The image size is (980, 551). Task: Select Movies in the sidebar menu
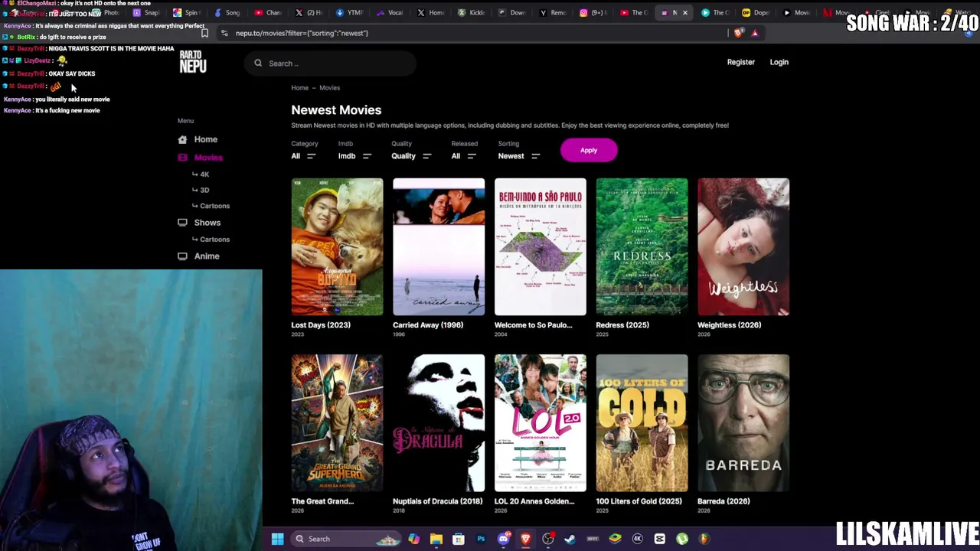point(208,158)
